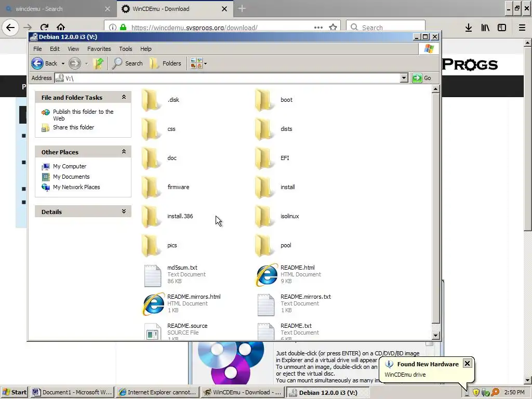Select README.source file icon
This screenshot has height=399, width=532.
click(152, 331)
